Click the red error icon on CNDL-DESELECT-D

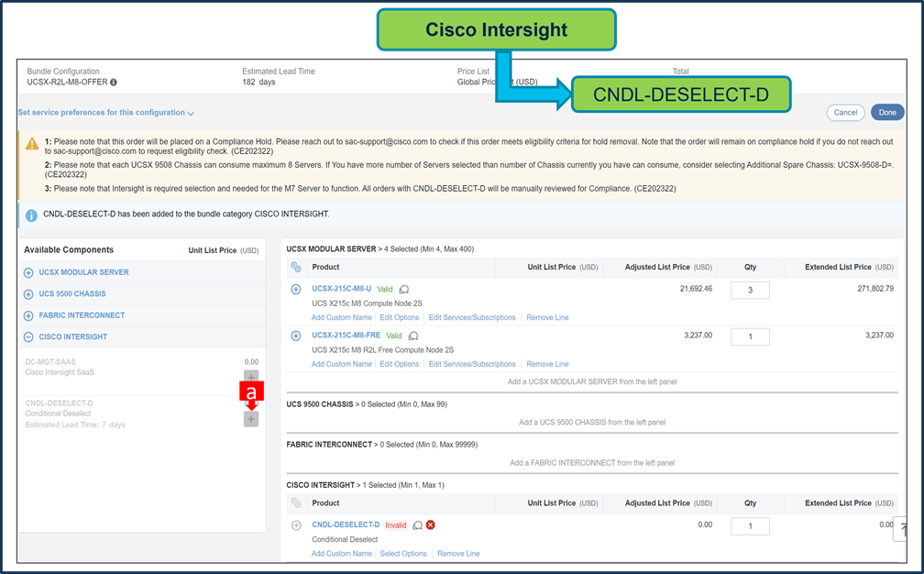431,524
